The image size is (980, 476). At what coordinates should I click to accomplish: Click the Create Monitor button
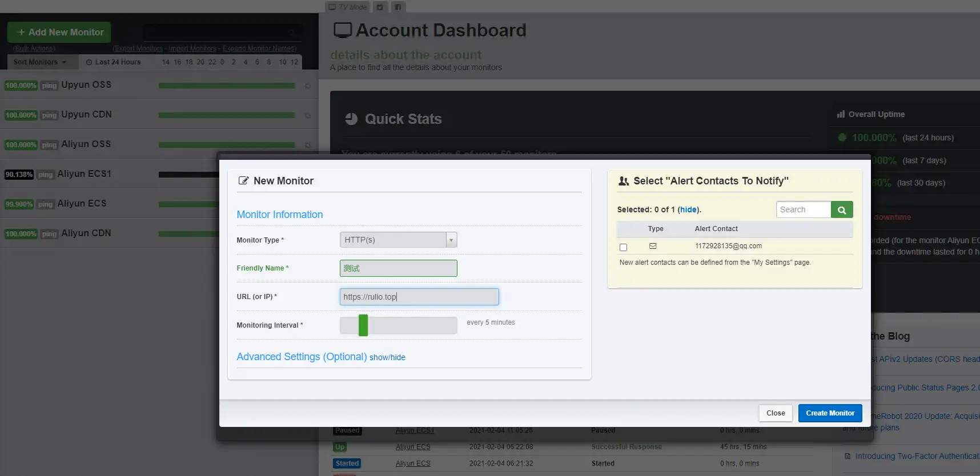point(830,413)
